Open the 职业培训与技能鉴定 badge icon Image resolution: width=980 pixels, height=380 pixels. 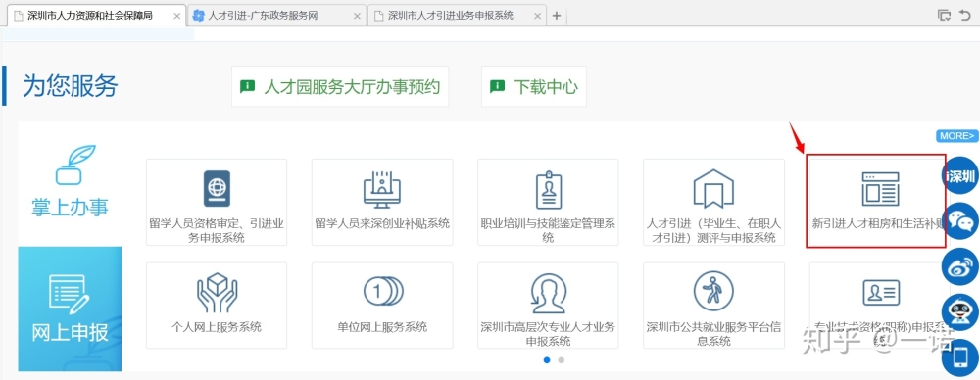click(548, 189)
